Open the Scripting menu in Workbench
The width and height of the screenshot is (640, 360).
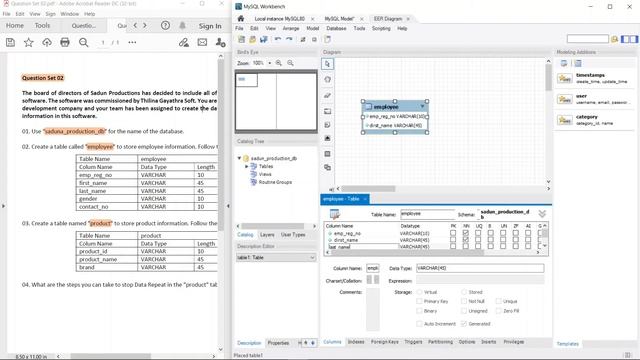(381, 29)
